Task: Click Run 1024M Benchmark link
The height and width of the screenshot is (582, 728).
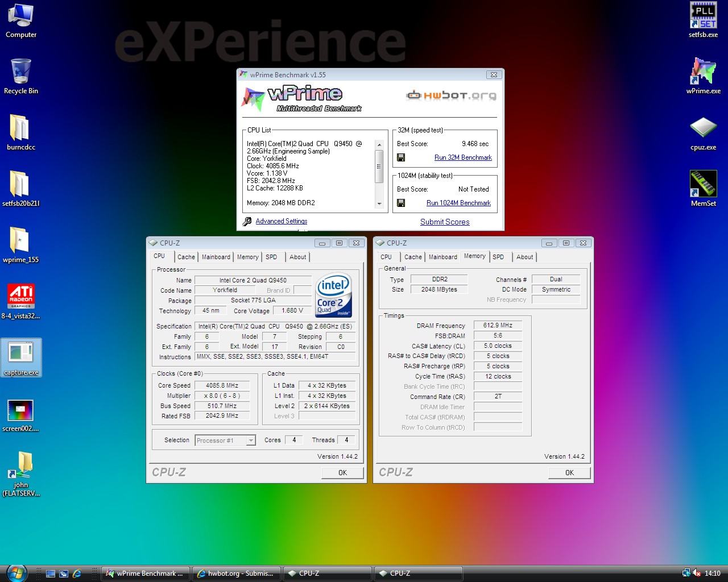Action: (x=458, y=203)
